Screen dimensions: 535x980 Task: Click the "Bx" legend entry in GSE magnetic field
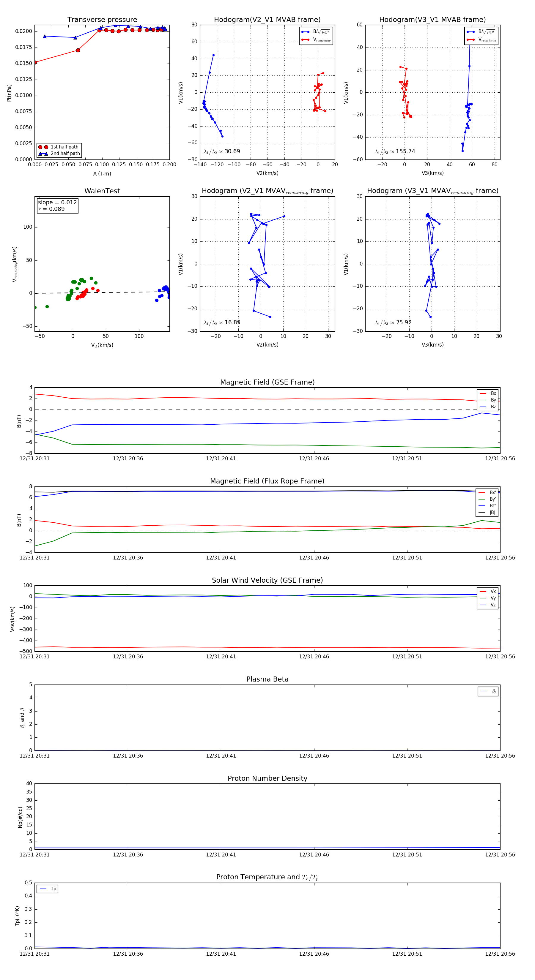point(488,393)
